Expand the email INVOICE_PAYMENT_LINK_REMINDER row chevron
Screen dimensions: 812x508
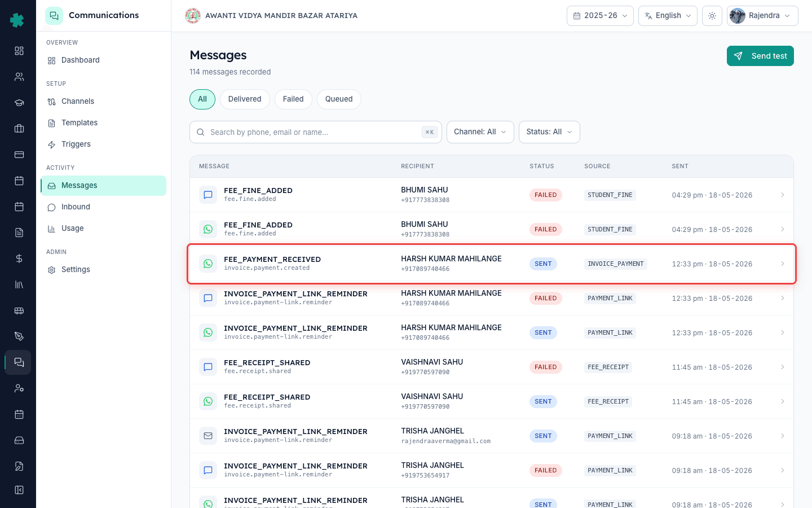[782, 436]
